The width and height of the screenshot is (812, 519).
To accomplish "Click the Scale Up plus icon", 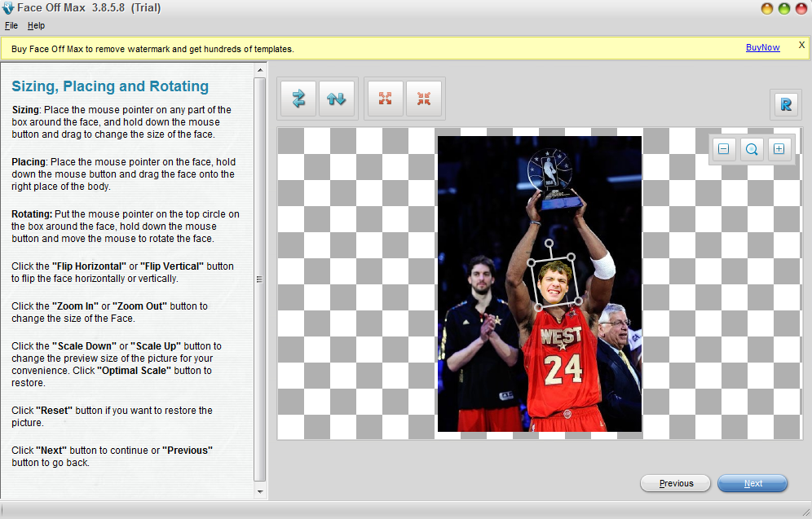I will pos(779,149).
